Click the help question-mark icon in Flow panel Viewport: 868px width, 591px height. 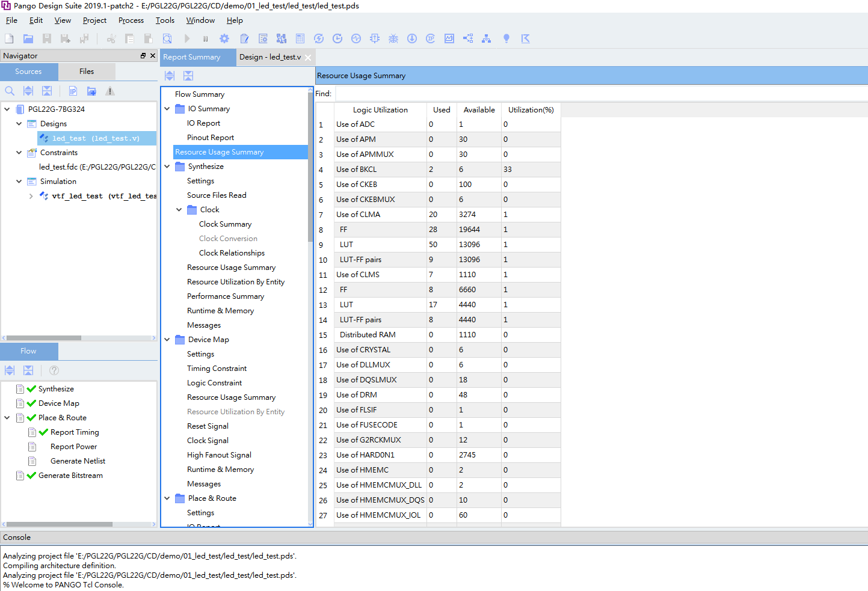coord(54,370)
